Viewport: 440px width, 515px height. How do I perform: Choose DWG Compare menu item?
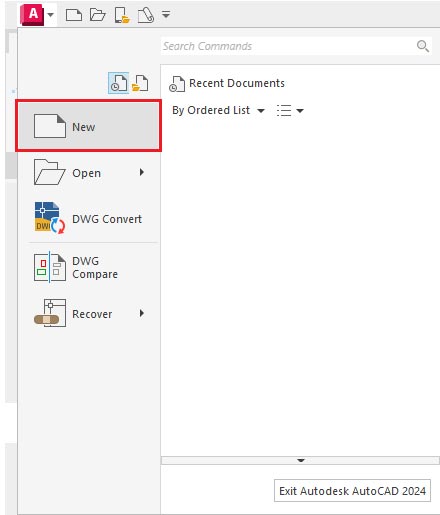(89, 267)
